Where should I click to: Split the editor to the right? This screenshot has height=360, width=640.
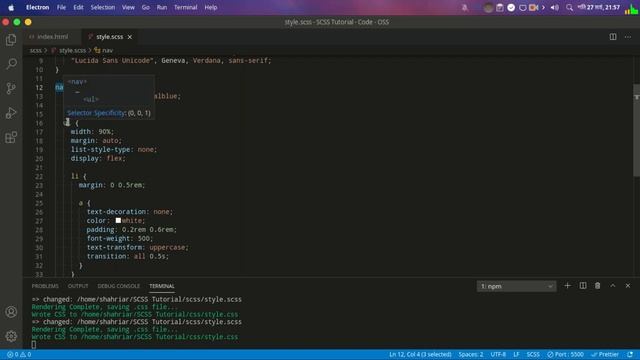click(613, 37)
